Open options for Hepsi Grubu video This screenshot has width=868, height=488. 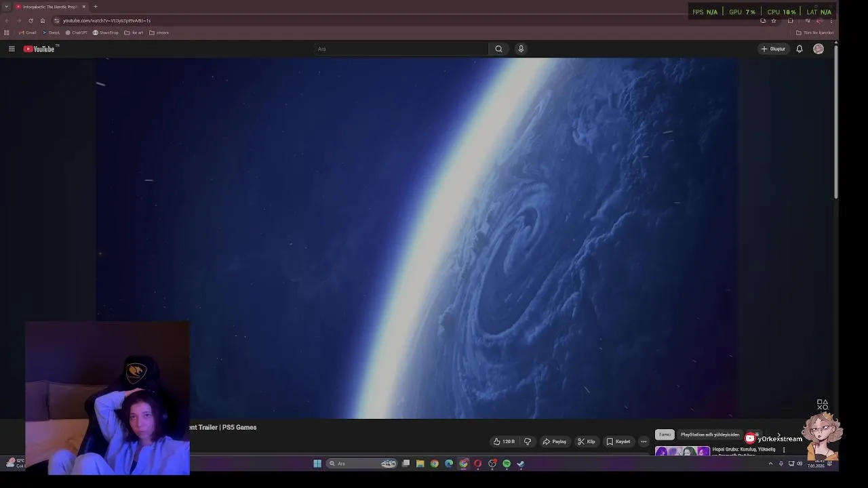click(x=784, y=450)
